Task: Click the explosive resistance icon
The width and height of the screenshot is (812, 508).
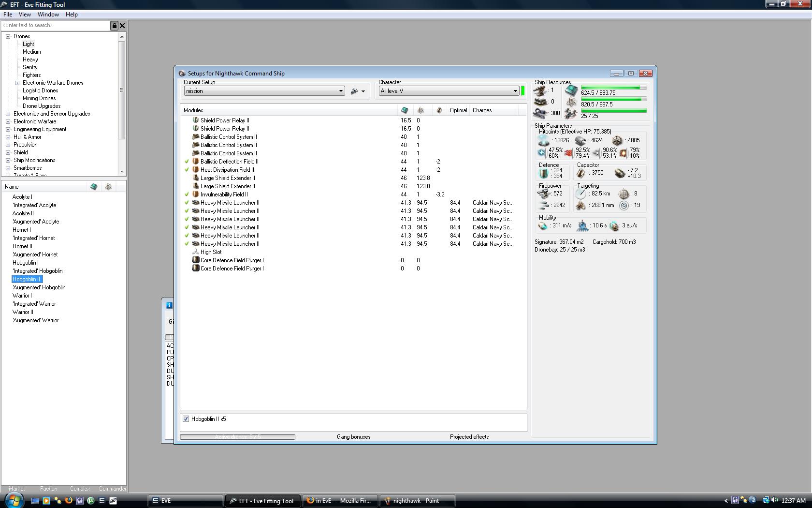Action: click(x=623, y=153)
